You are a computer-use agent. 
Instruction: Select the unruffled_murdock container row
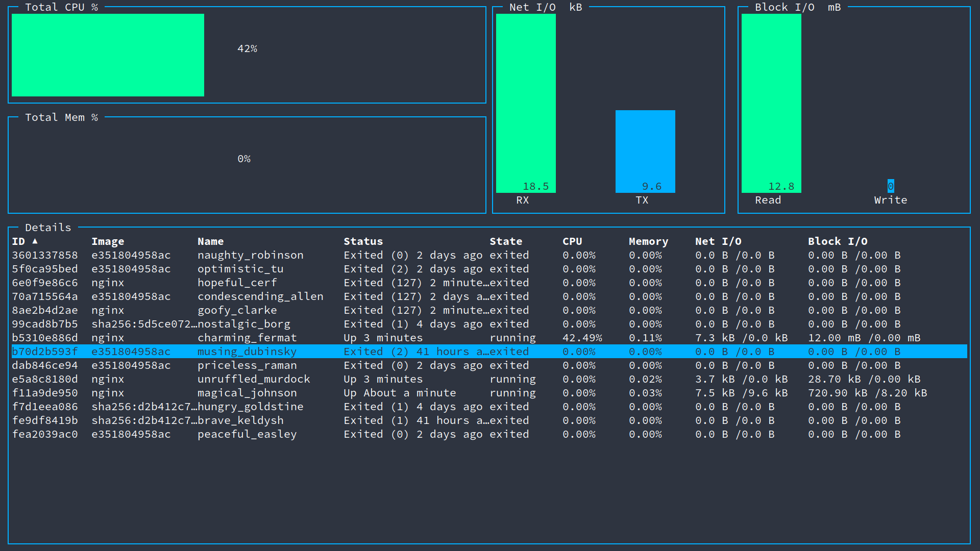[x=254, y=379]
